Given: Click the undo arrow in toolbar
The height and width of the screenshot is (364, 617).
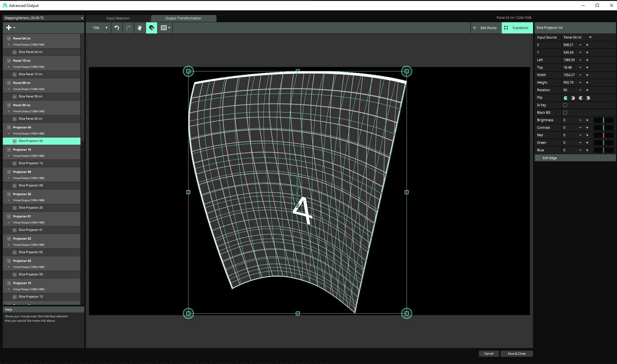Looking at the screenshot, I should click(x=117, y=28).
